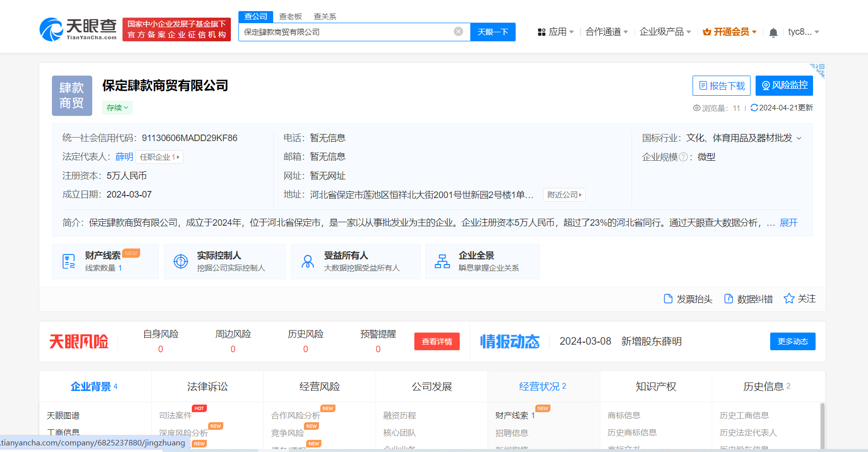Viewport: 868px width, 452px height.
Task: Click the 风险监控 button
Action: point(784,86)
